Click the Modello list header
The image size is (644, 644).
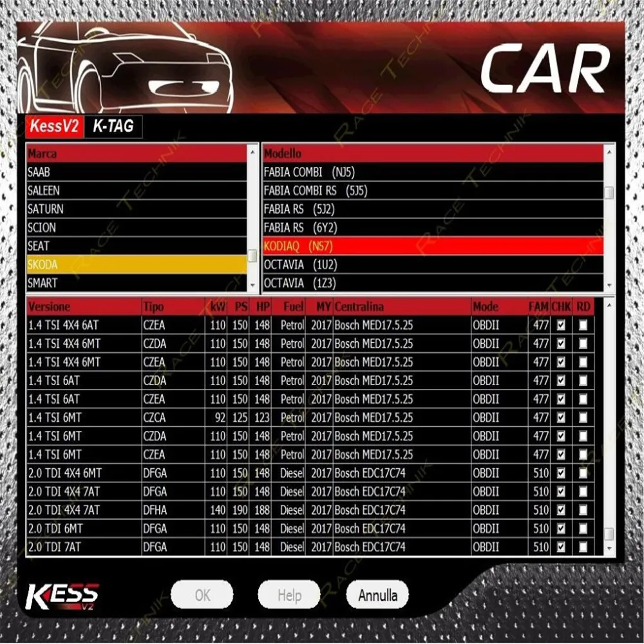tap(433, 154)
